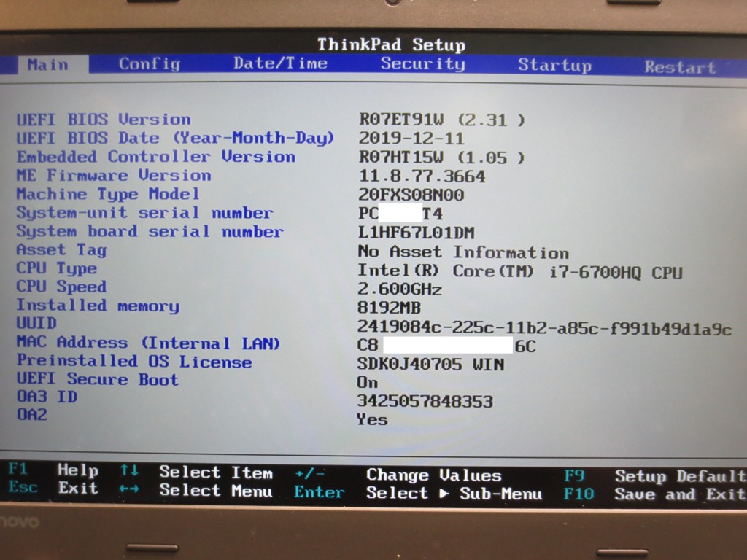Click the "Enter" key hint
Viewport: 747px width, 560px height.
tap(320, 492)
